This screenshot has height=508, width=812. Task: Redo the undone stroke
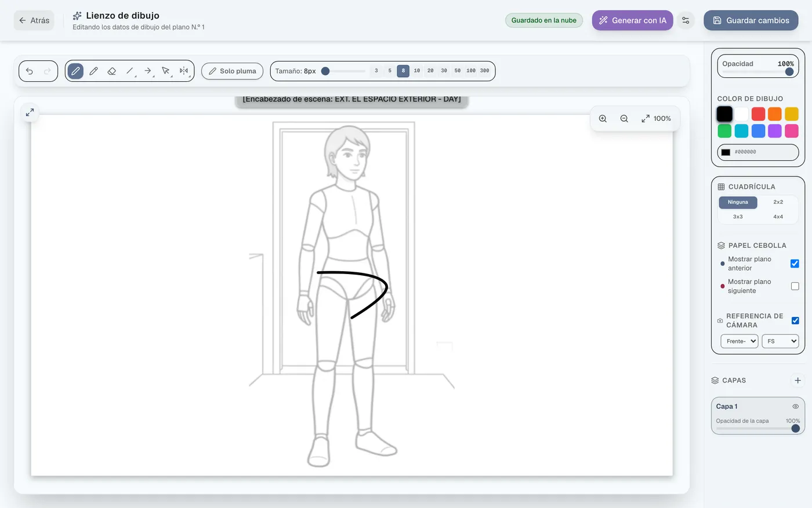coord(48,71)
